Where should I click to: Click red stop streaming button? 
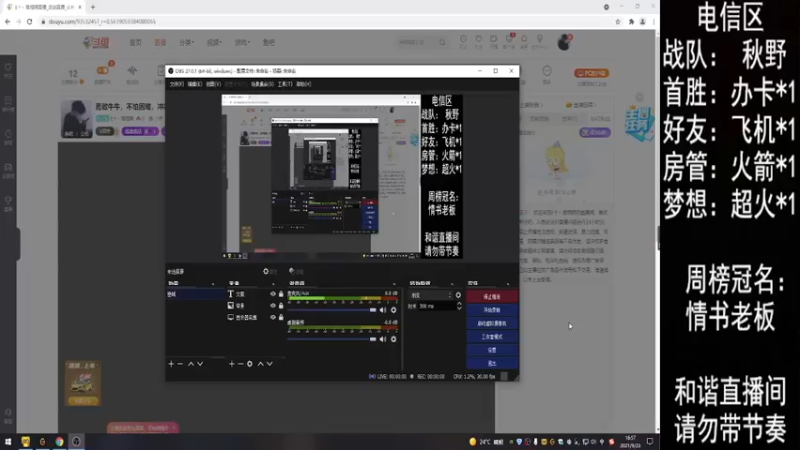pos(492,296)
